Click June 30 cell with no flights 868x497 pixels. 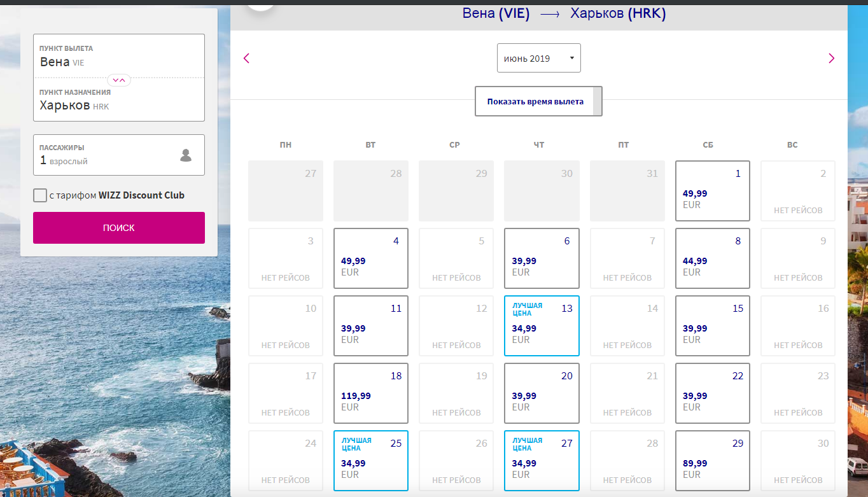(798, 461)
